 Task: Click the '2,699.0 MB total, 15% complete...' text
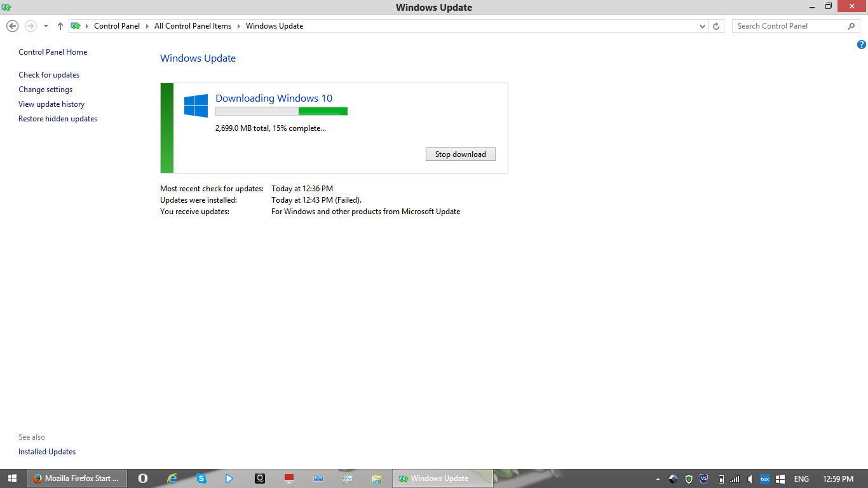(x=271, y=128)
